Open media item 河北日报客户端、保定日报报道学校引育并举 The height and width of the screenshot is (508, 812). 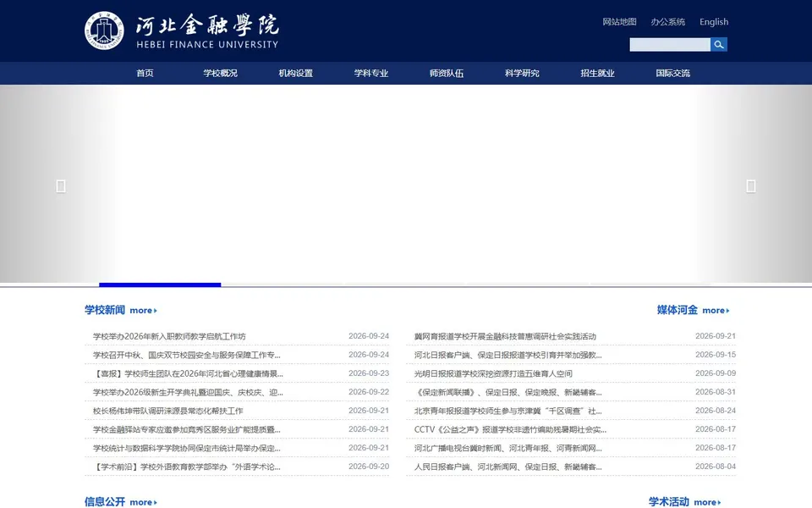click(x=508, y=355)
